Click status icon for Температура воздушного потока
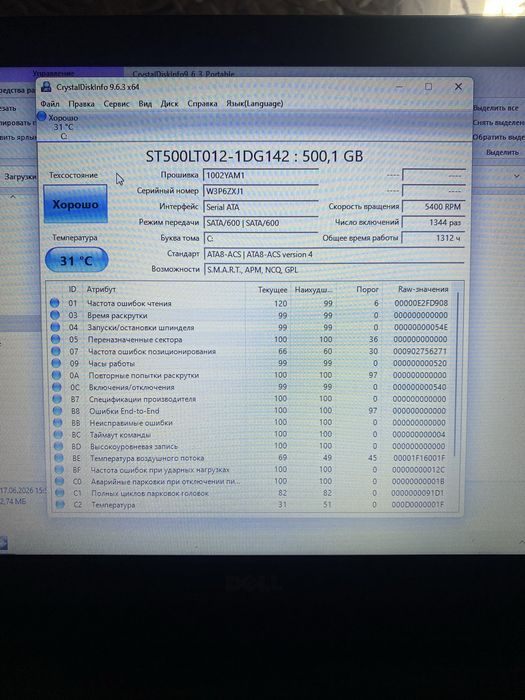 pyautogui.click(x=59, y=458)
